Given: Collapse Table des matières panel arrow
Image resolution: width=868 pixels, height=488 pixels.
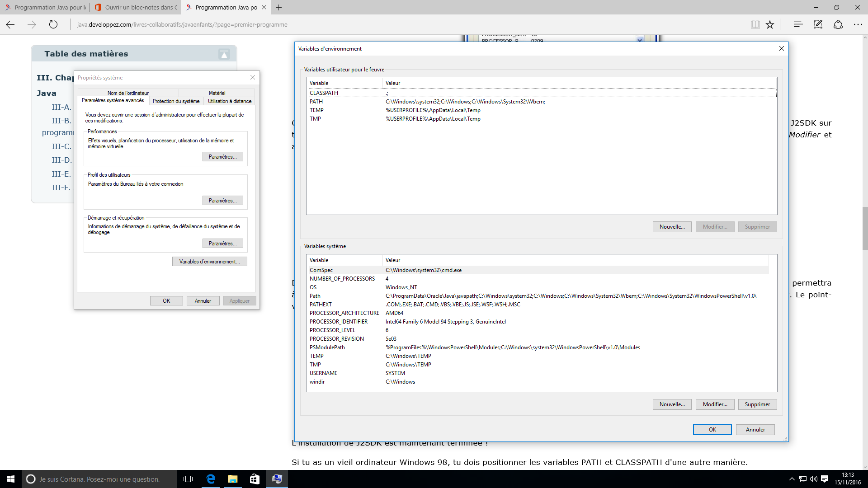Looking at the screenshot, I should click(x=224, y=54).
